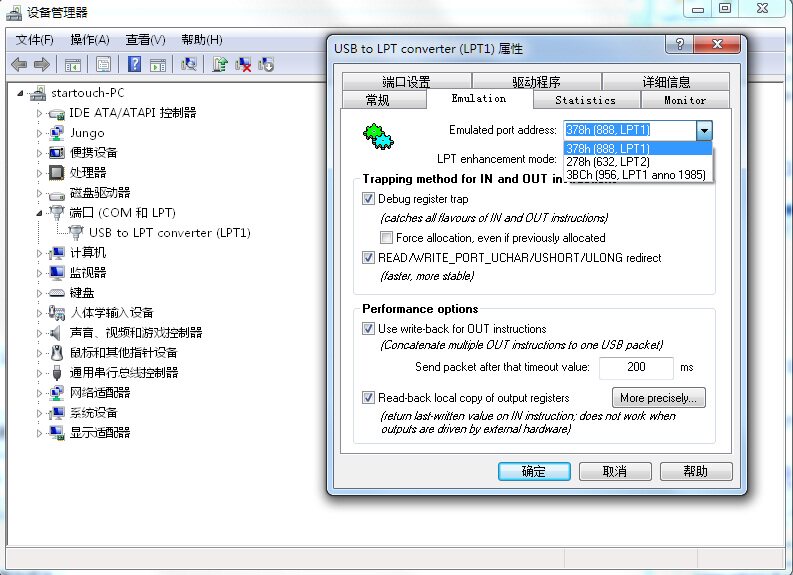Select 378h (888, LPT1) in dropdown list

tap(638, 149)
